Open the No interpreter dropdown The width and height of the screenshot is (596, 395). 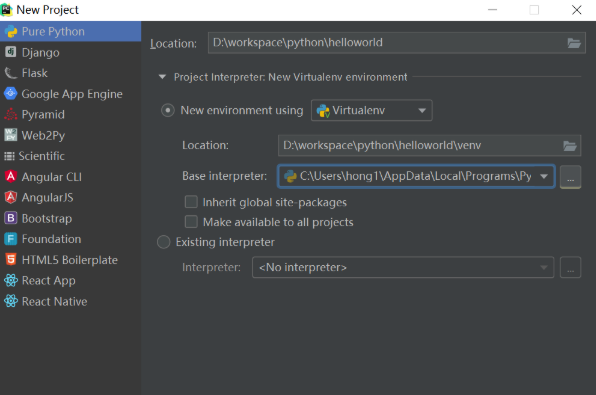coord(403,267)
